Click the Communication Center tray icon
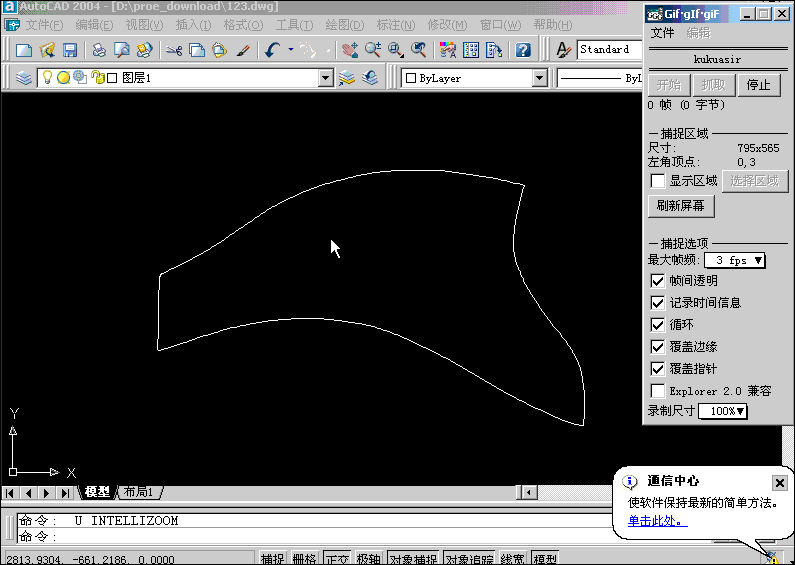 [772, 558]
